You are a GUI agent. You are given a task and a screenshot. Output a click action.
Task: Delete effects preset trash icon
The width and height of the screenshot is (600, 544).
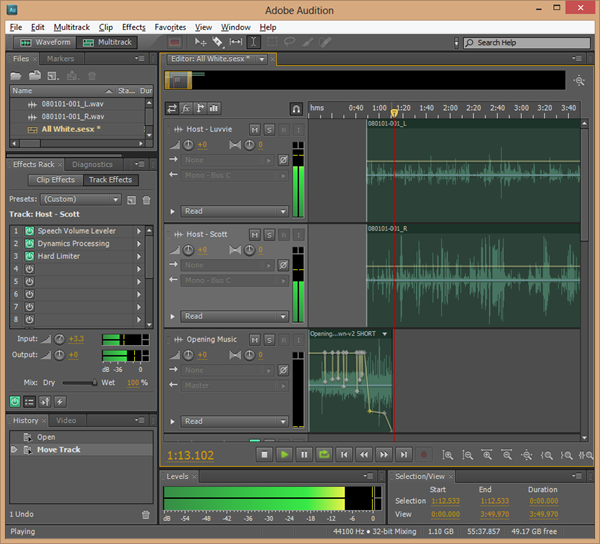click(x=147, y=200)
